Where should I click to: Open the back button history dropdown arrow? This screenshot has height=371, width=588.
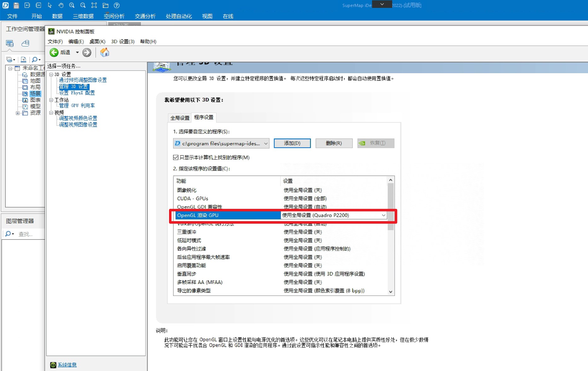(77, 52)
